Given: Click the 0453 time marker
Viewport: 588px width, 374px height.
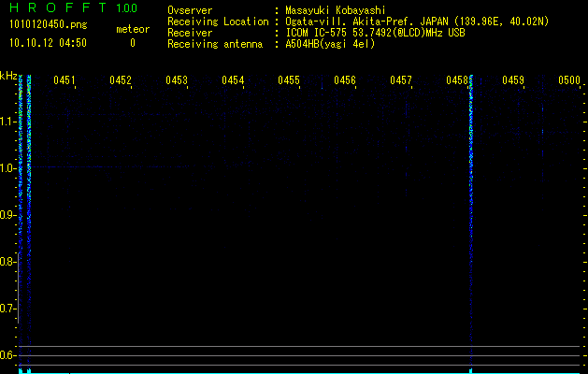Looking at the screenshot, I should (x=177, y=80).
